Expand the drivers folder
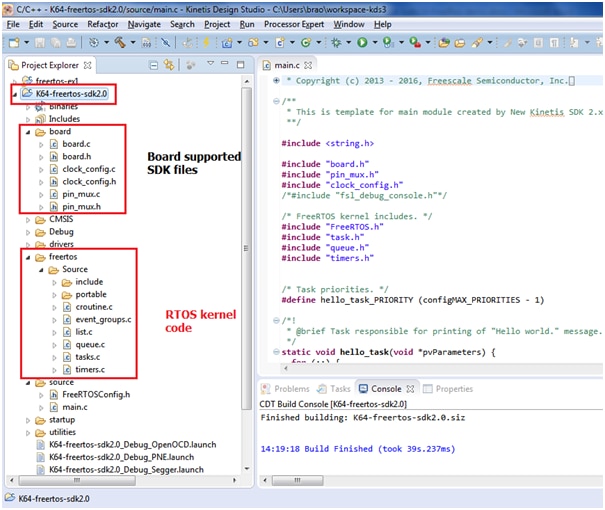 pos(26,243)
